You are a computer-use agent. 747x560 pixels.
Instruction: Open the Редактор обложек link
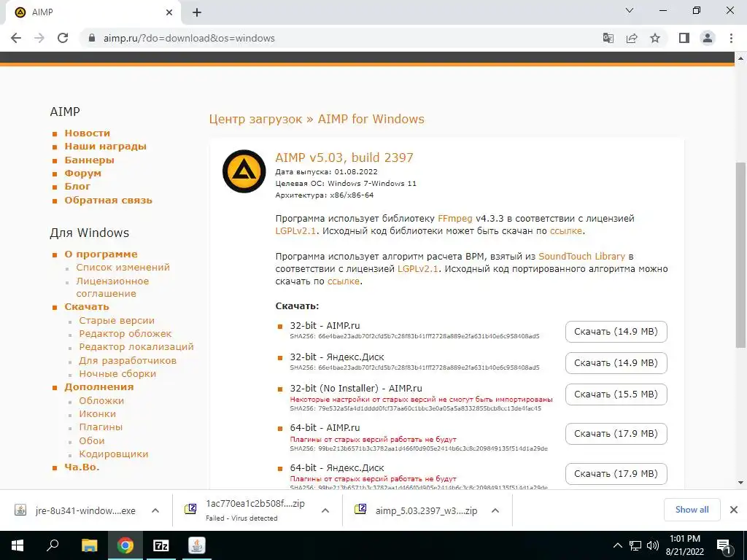pos(125,333)
